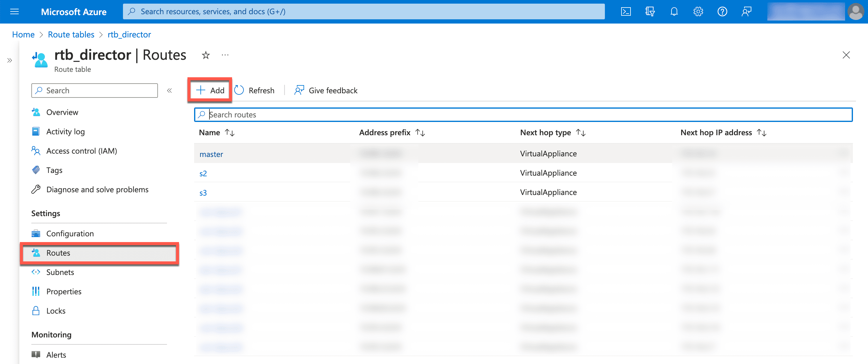Expand the collapsed navigation panel arrows
Screen dimensions: 868x364
click(9, 60)
